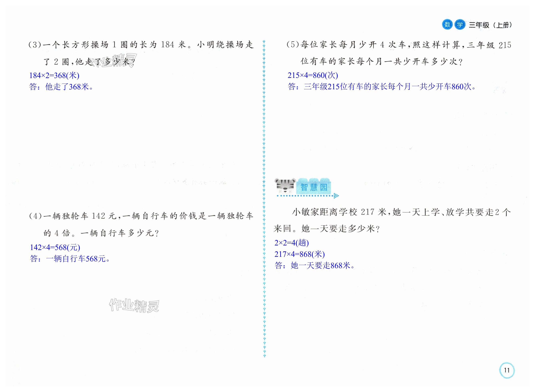Click the answer 215×4=860(次)
This screenshot has width=535, height=392.
(313, 75)
